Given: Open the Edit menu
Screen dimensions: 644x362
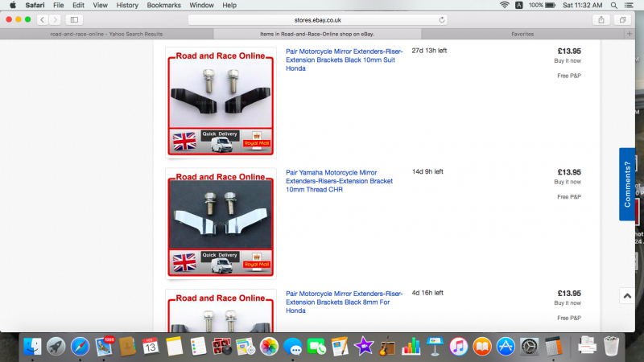Looking at the screenshot, I should point(78,6).
